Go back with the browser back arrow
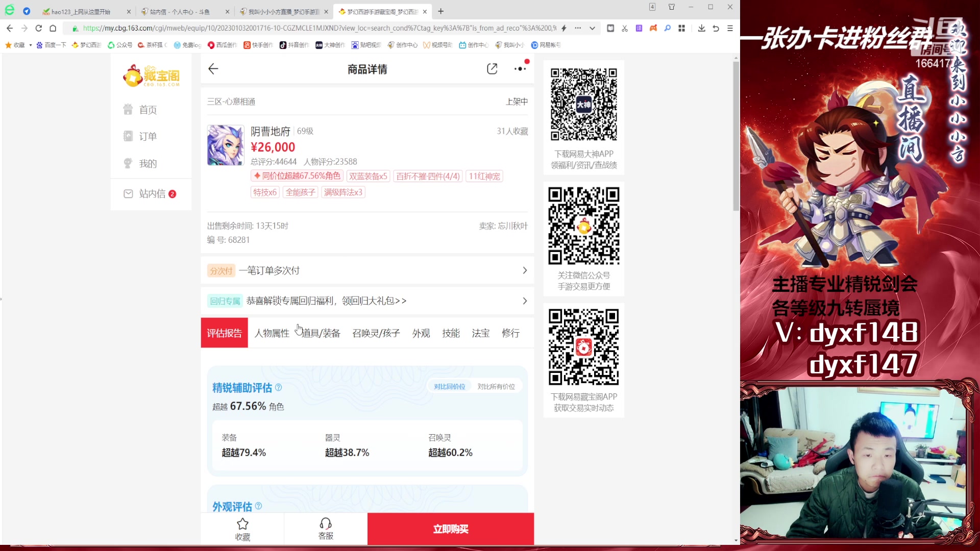Viewport: 980px width, 551px height. [10, 28]
